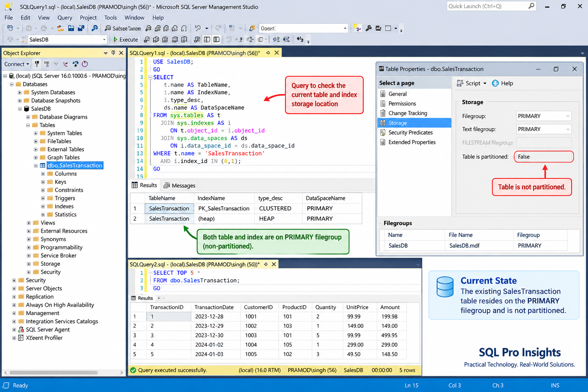
Task: Click the Help icon in Table Properties
Action: (495, 83)
